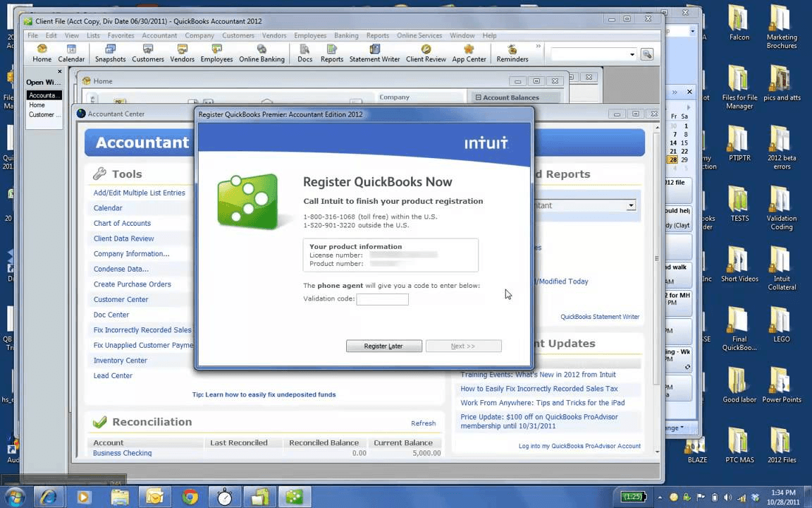The width and height of the screenshot is (812, 508).
Task: Open the LEGO desktop folder
Action: [x=782, y=325]
